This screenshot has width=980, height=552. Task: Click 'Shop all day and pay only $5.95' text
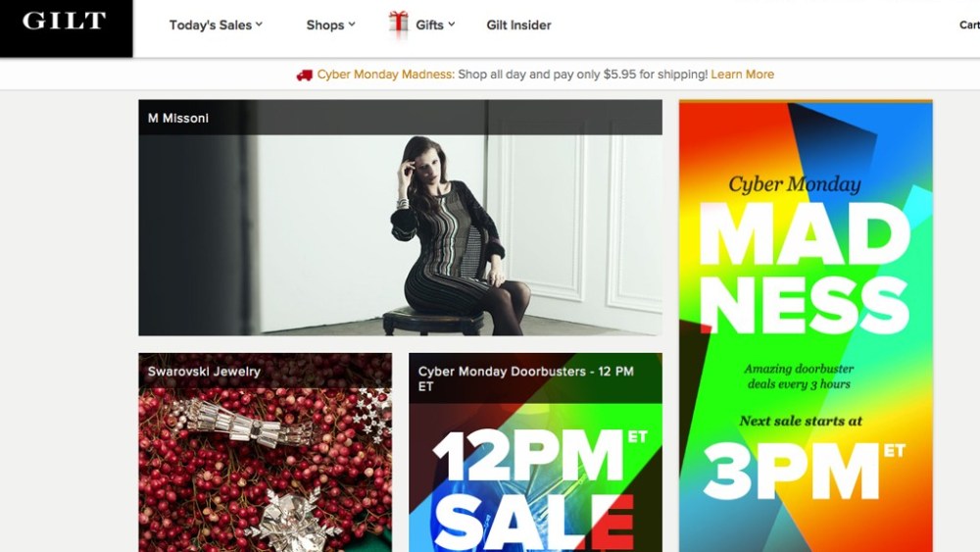pyautogui.click(x=582, y=75)
